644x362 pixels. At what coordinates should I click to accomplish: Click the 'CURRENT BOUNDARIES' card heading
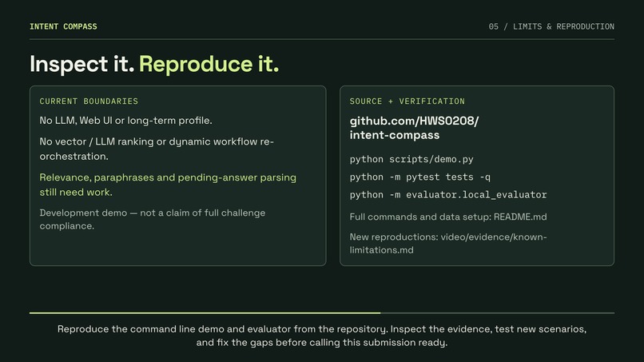pyautogui.click(x=89, y=101)
